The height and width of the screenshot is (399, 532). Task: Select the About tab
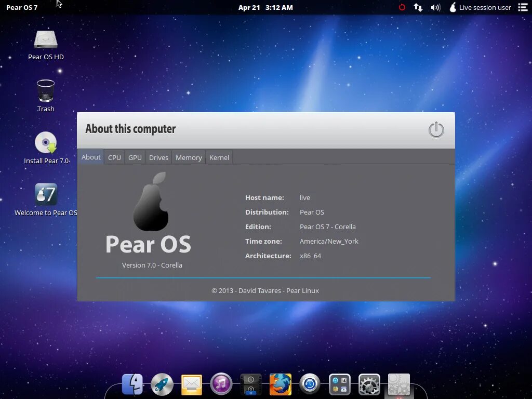[91, 157]
